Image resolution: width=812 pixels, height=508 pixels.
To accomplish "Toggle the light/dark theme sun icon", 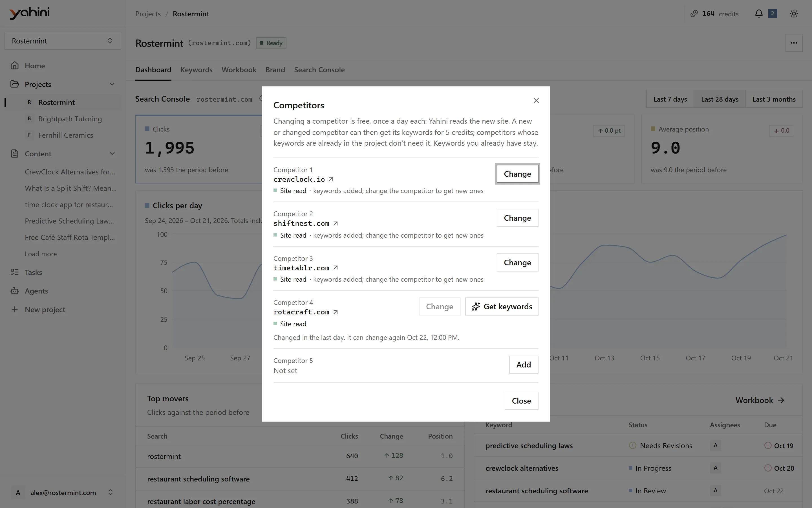I will (x=794, y=14).
